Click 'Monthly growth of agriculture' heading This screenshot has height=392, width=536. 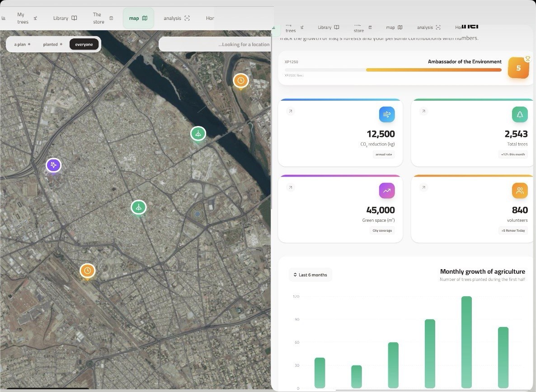click(482, 271)
